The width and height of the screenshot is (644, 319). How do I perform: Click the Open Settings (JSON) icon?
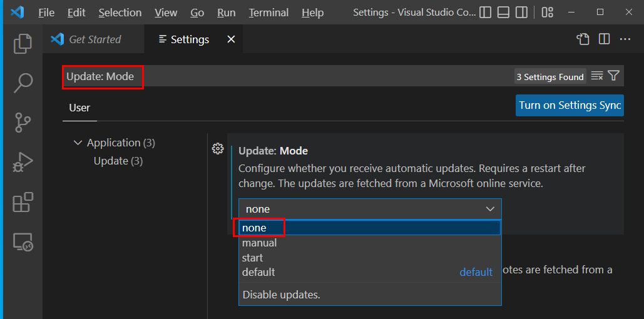pyautogui.click(x=583, y=39)
